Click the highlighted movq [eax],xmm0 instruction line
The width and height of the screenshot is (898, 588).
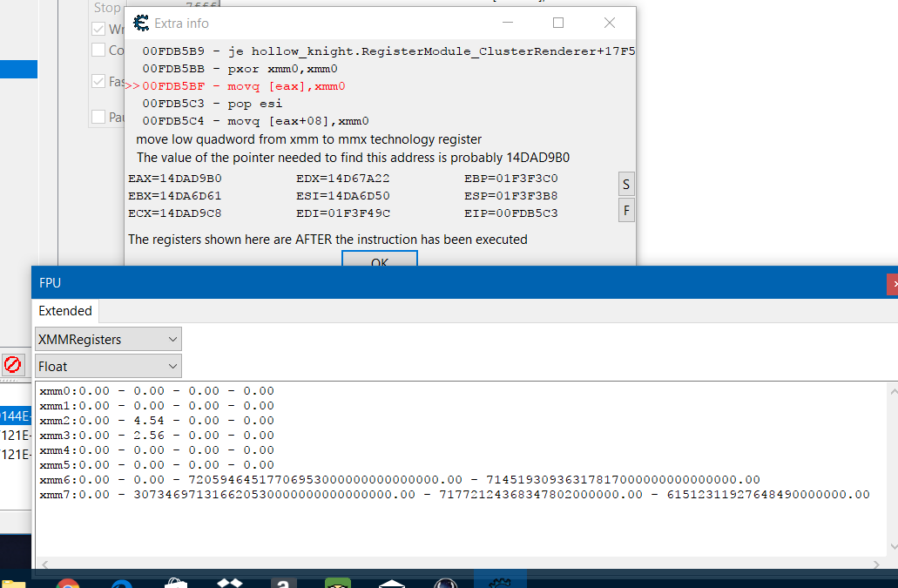coord(244,86)
